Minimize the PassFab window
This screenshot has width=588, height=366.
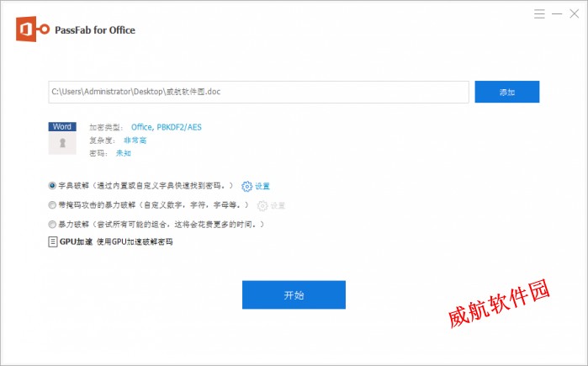555,13
